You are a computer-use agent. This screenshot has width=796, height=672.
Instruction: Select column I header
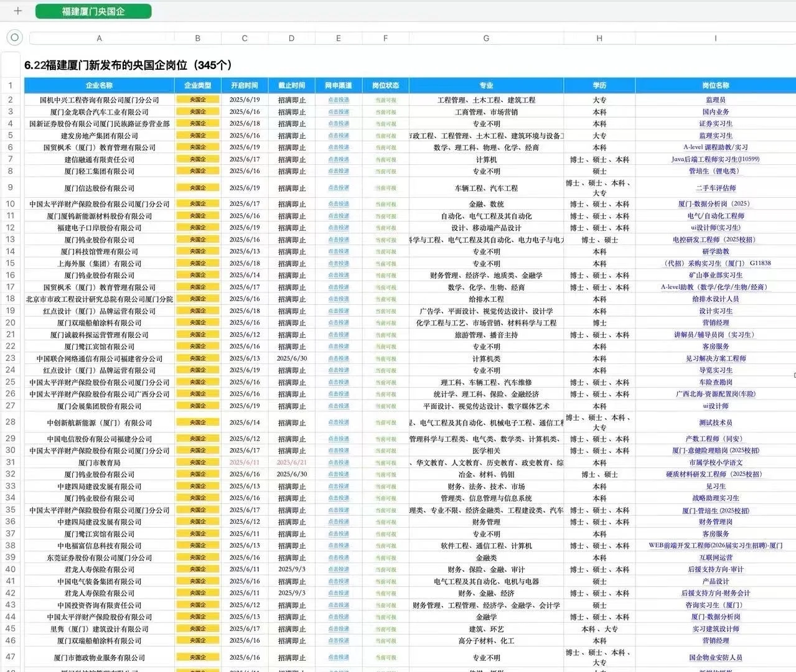pos(716,39)
